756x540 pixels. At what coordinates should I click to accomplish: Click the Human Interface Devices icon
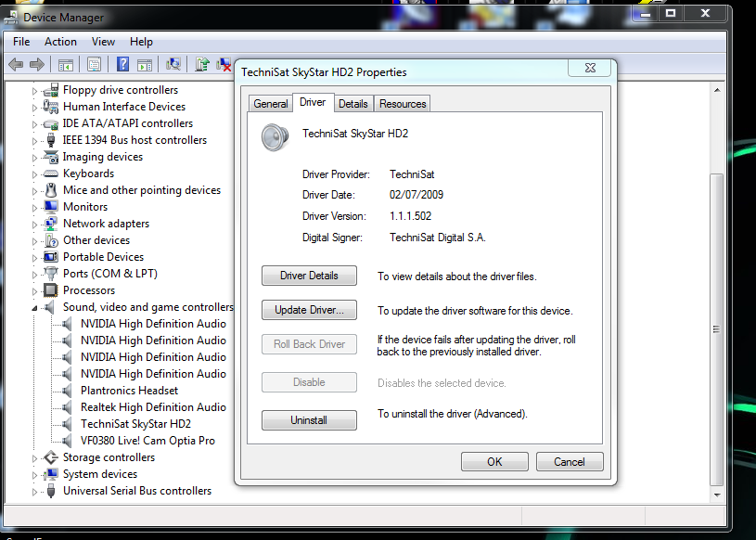(x=51, y=107)
